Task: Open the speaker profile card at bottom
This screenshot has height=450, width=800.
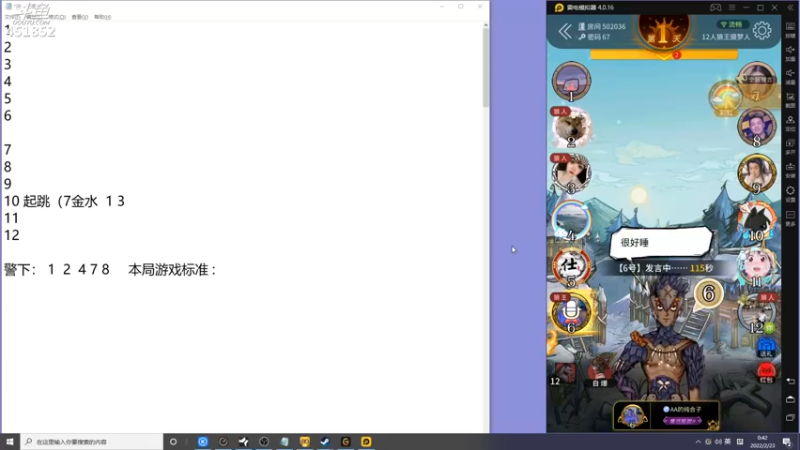Action: 666,415
